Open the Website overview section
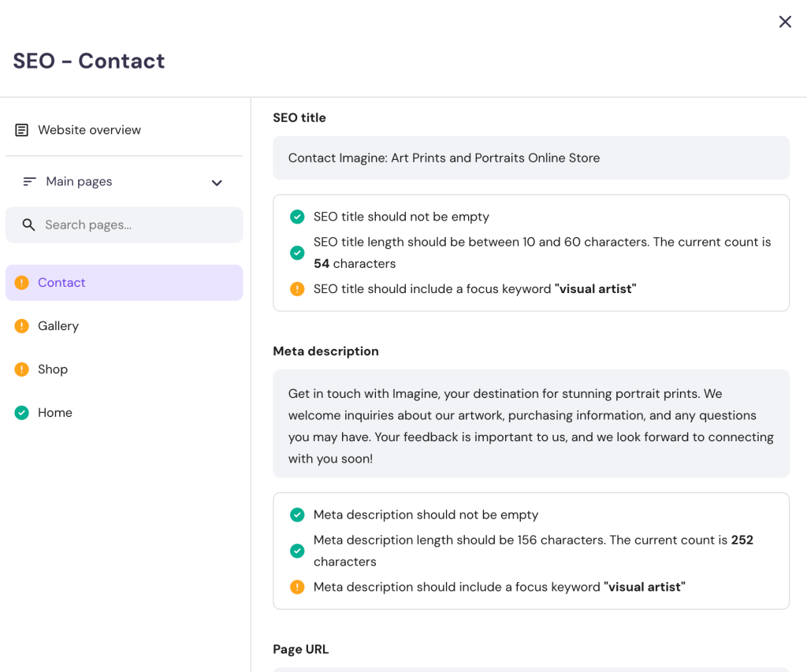 point(89,130)
